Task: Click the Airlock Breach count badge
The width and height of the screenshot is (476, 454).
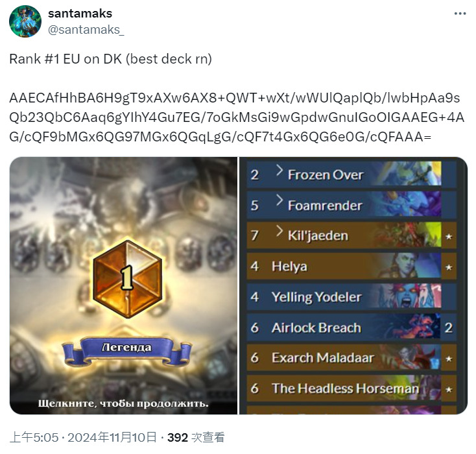Action: coord(448,328)
